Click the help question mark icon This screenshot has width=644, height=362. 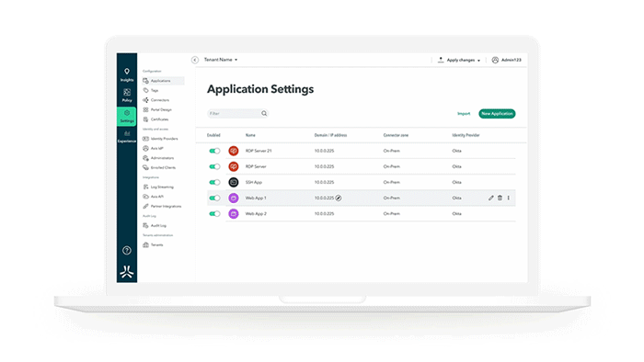click(x=127, y=250)
